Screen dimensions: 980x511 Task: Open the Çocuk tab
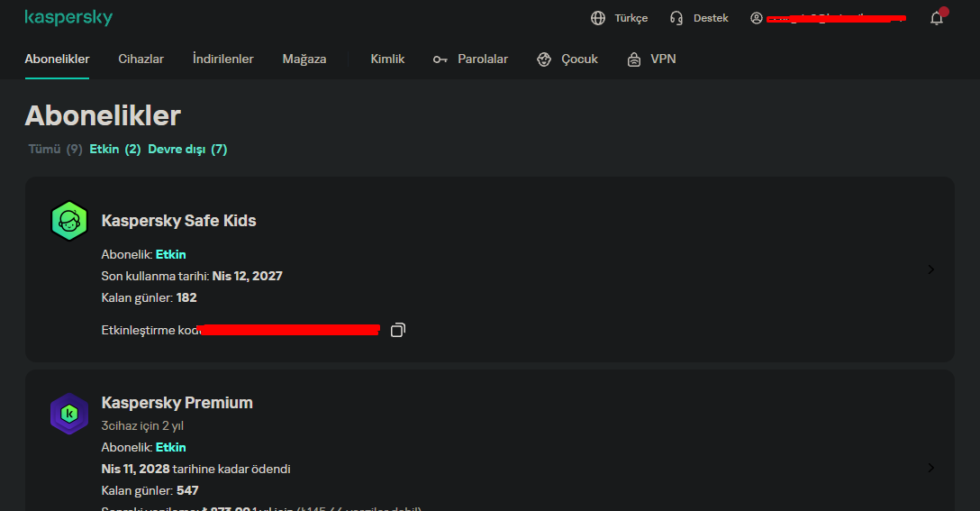click(x=579, y=59)
